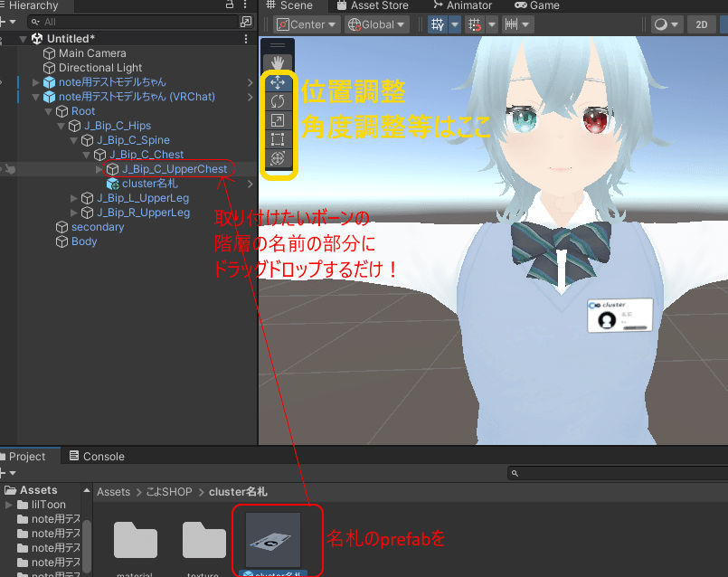Click the pickability hand icon beside J_Bip_C_UpperChest
728x577 pixels.
(10, 169)
